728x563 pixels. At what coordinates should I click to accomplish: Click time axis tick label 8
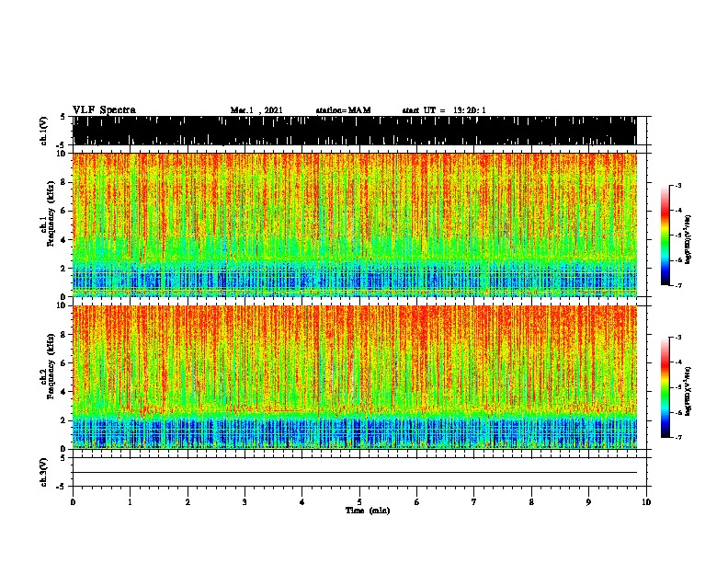pyautogui.click(x=531, y=502)
